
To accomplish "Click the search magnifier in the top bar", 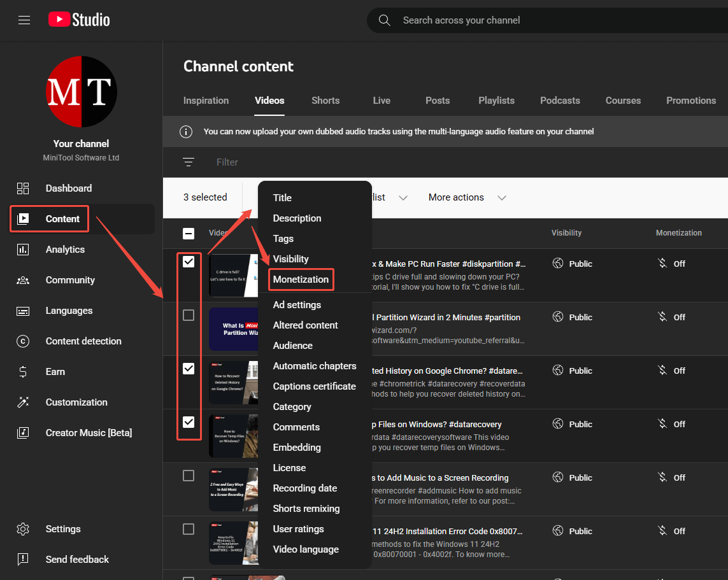I will pyautogui.click(x=385, y=20).
